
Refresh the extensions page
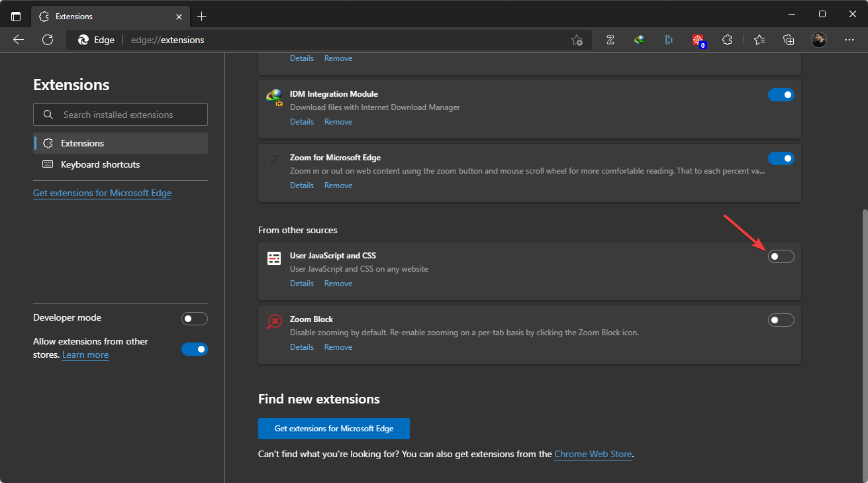pyautogui.click(x=48, y=40)
